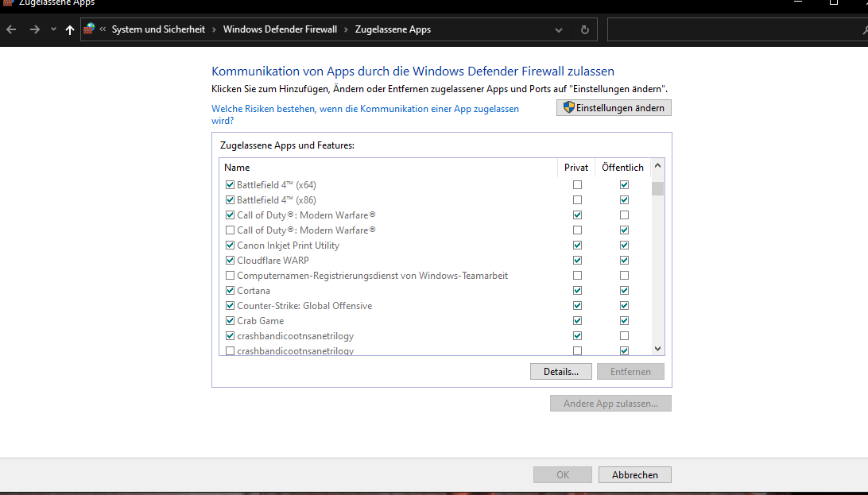Screen dimensions: 868x495
Task: Select Computernamen-Registrierungsdienst von Windows-Teamarbeit row text
Action: 372,276
